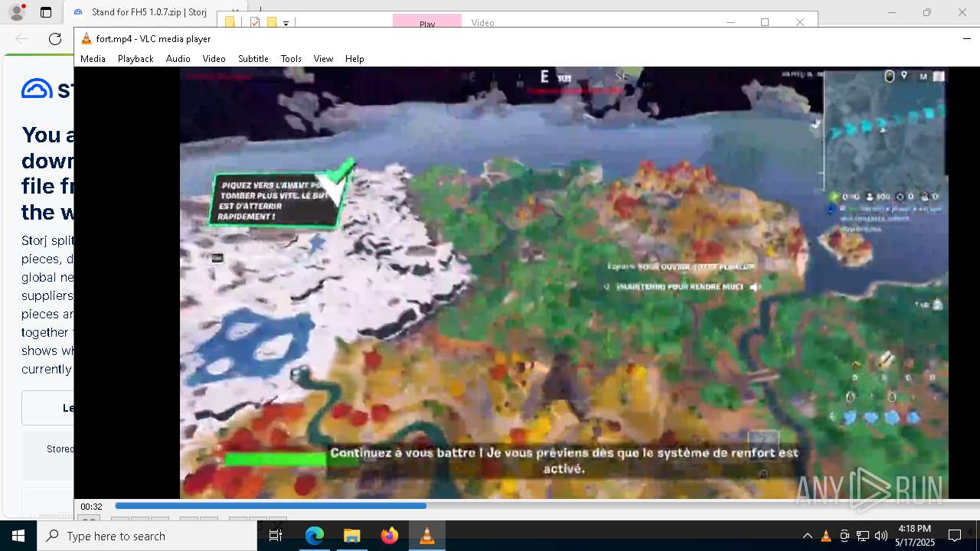This screenshot has width=980, height=551.
Task: Open the Playback menu
Action: (x=136, y=59)
